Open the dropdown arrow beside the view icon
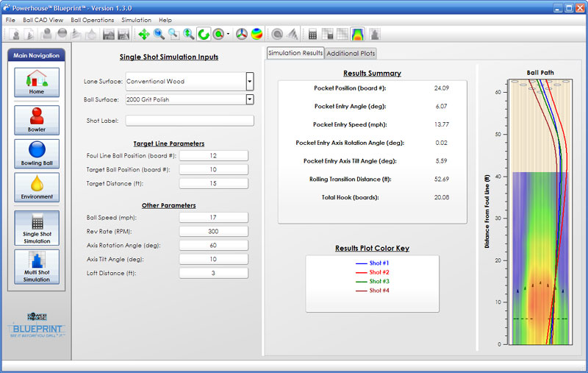 228,35
